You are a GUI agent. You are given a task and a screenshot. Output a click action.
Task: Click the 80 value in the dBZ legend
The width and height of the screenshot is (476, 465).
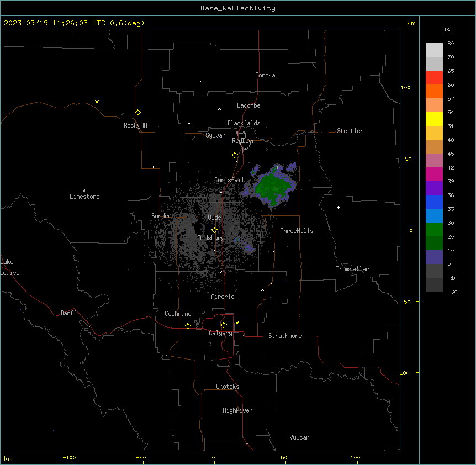(x=451, y=44)
